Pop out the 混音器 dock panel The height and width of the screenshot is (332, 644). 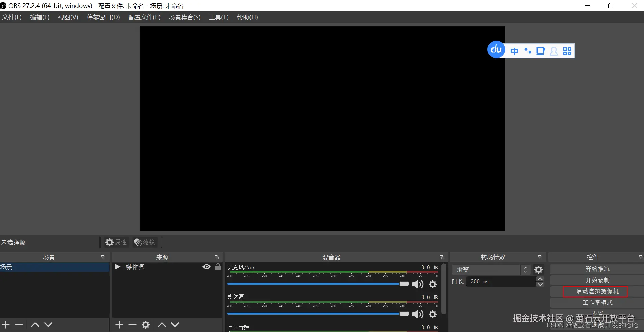coord(442,257)
